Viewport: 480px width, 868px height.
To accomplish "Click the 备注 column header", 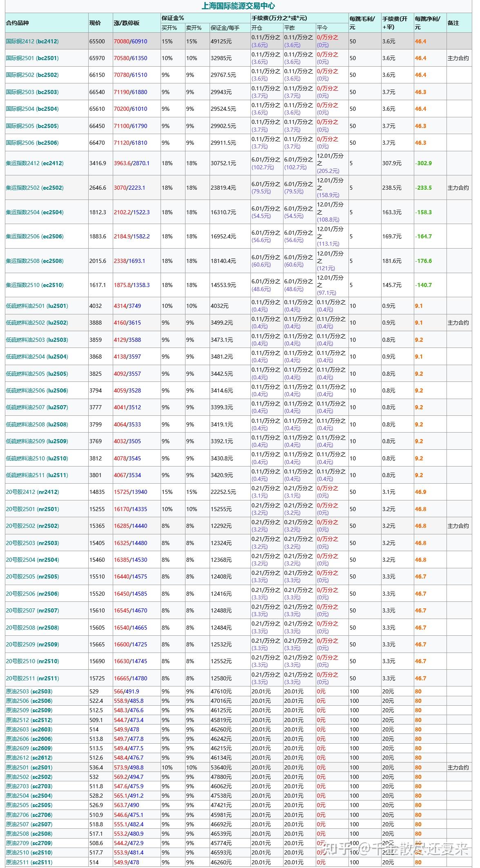I will [x=453, y=23].
